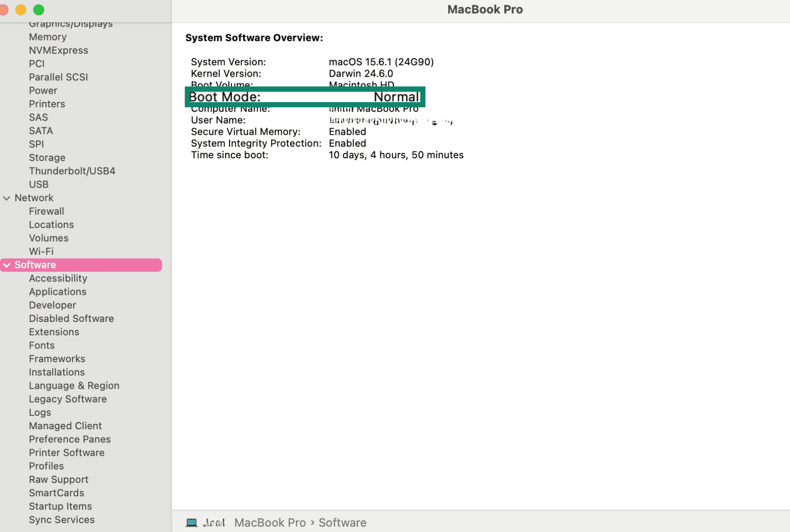Click the MacBook Pro window title

485,9
